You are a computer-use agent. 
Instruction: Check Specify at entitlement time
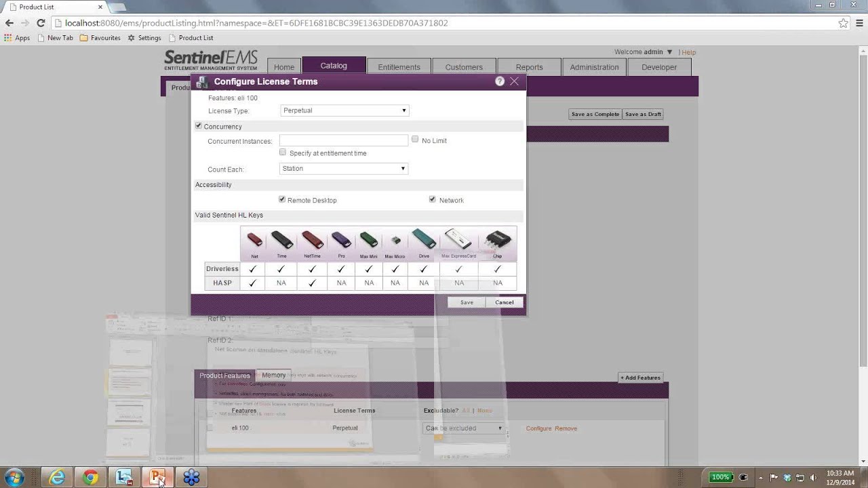[283, 152]
